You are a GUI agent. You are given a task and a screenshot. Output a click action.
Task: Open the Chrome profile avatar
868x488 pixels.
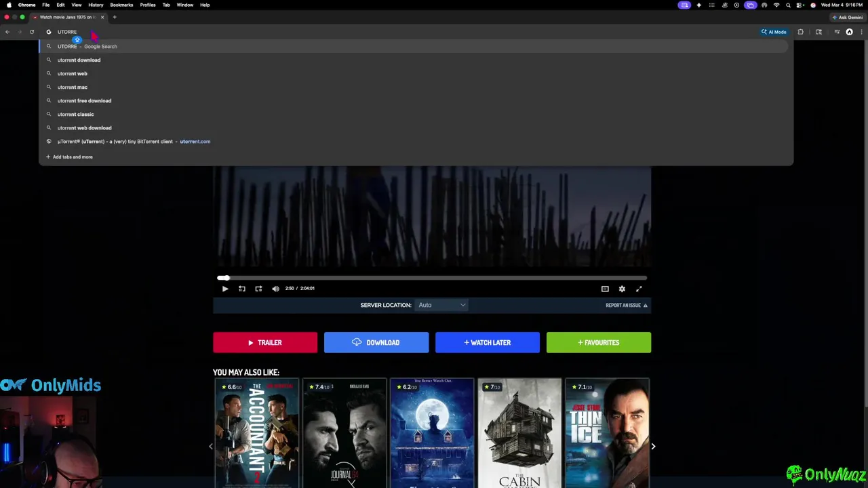pos(849,32)
